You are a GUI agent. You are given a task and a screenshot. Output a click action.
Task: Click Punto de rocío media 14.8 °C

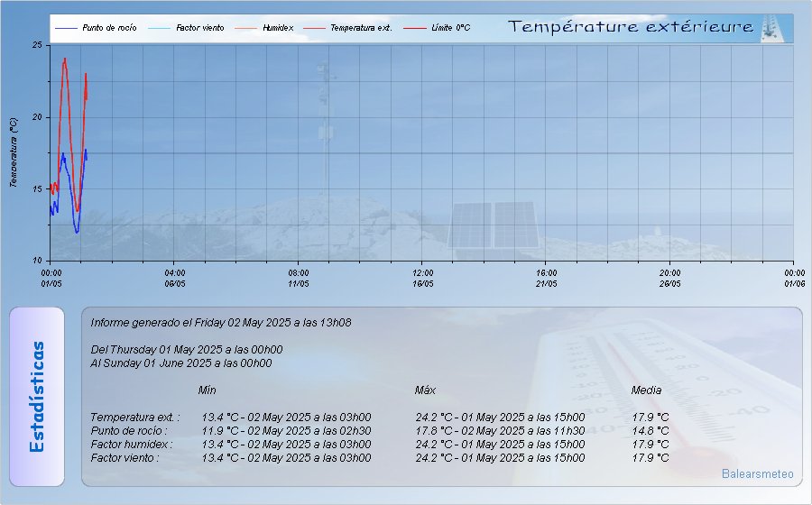coord(651,430)
